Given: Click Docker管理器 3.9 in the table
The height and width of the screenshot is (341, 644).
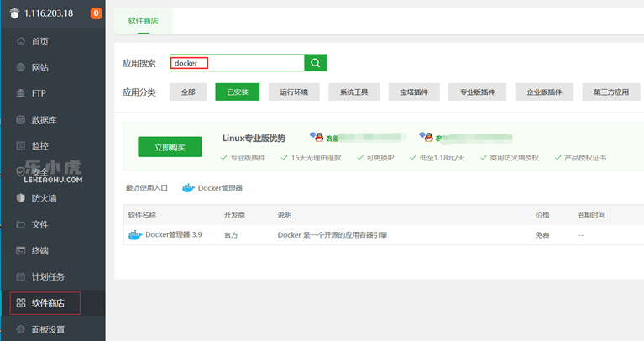Looking at the screenshot, I should pos(174,234).
